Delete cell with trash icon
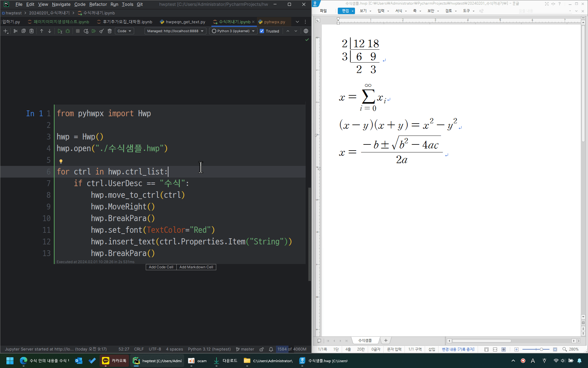This screenshot has width=588, height=368. (x=110, y=31)
